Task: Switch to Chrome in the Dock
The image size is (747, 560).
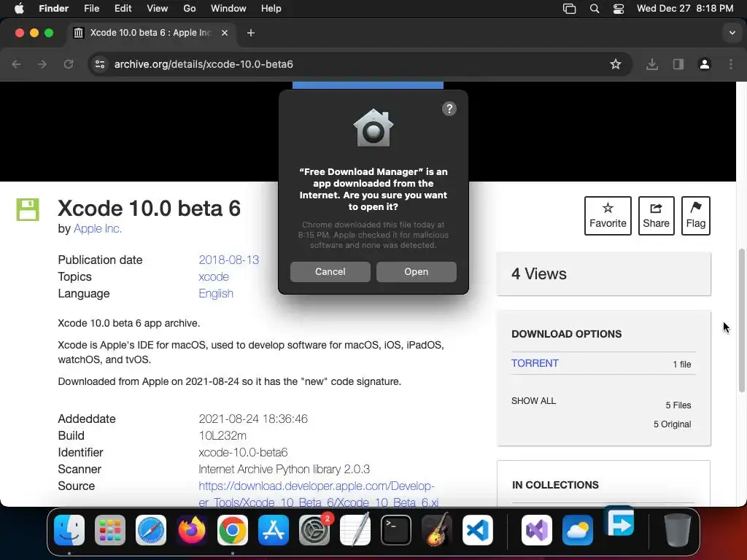Action: pyautogui.click(x=233, y=530)
